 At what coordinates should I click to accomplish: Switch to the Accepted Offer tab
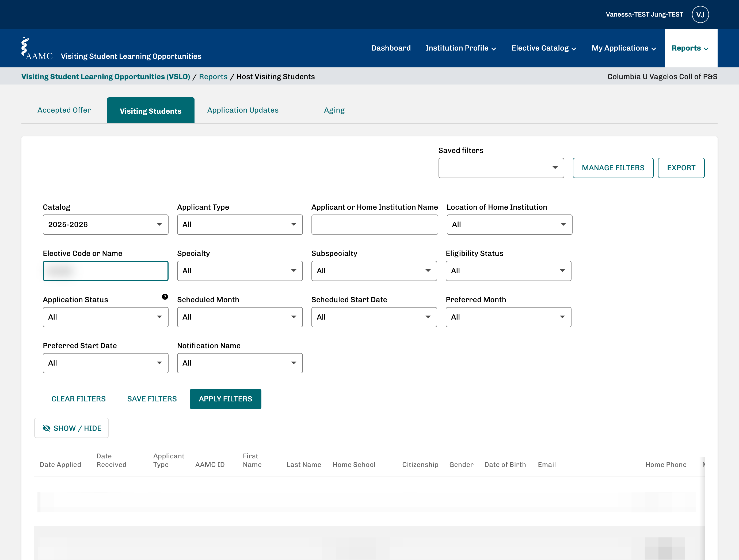[x=64, y=110]
